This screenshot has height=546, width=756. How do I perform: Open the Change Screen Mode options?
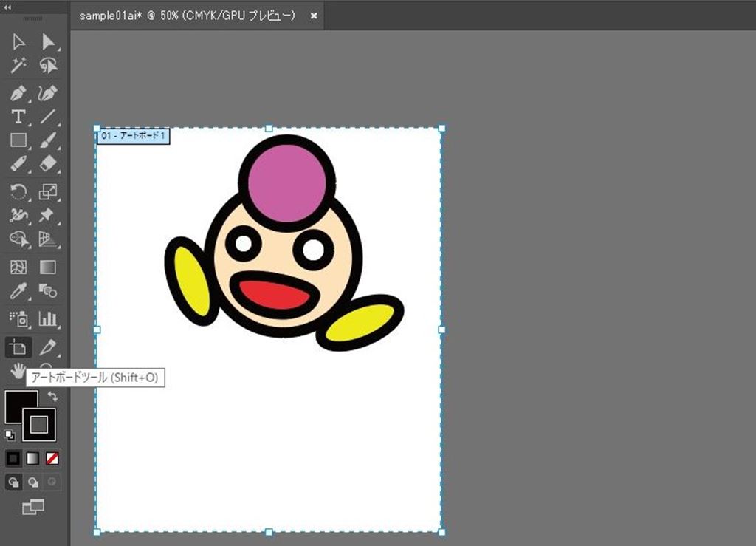pos(32,507)
